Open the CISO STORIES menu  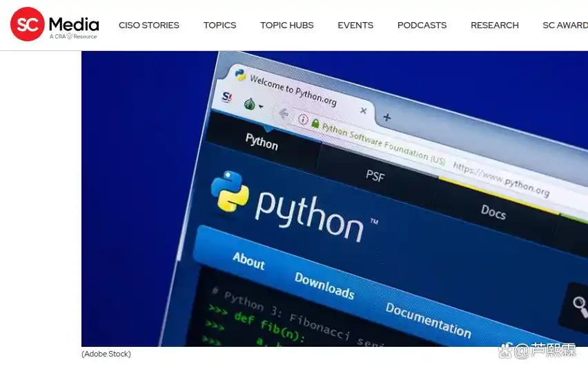149,25
